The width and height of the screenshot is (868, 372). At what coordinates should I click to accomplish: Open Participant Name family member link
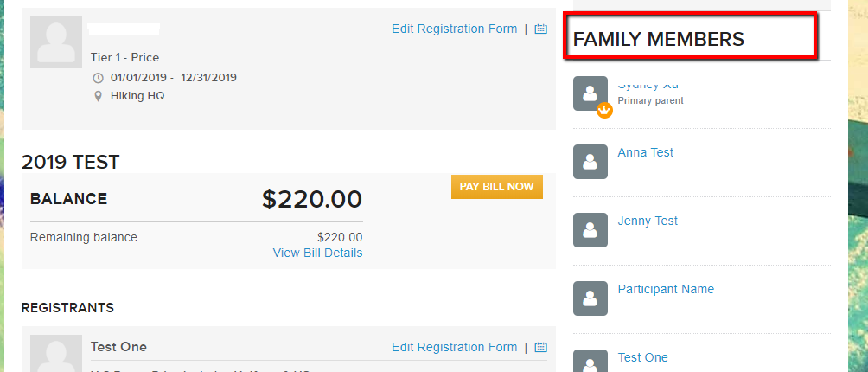pos(666,289)
